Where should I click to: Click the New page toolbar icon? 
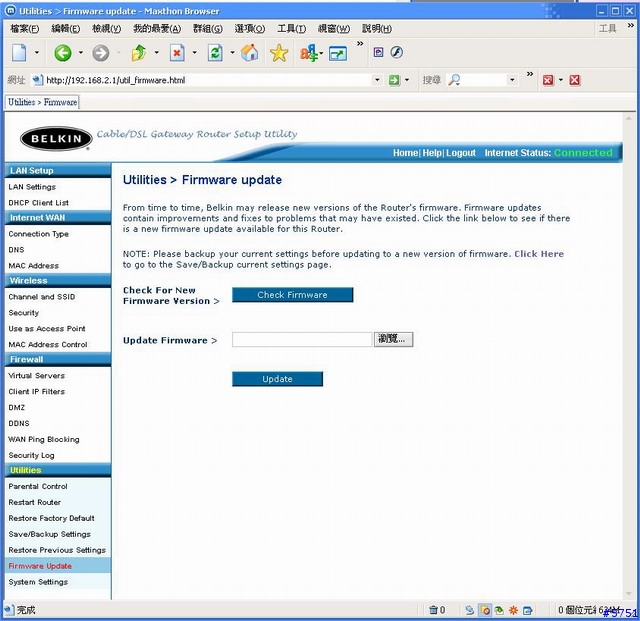pyautogui.click(x=19, y=53)
